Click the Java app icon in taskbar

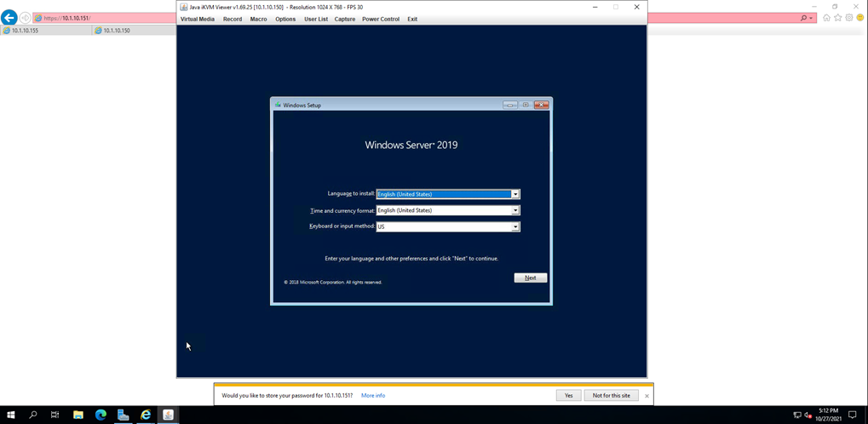point(169,415)
